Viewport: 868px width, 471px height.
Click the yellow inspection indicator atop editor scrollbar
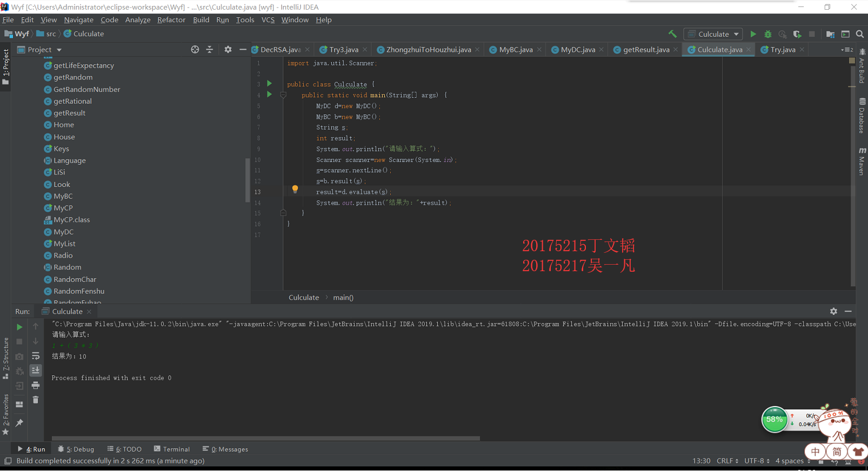click(x=852, y=60)
